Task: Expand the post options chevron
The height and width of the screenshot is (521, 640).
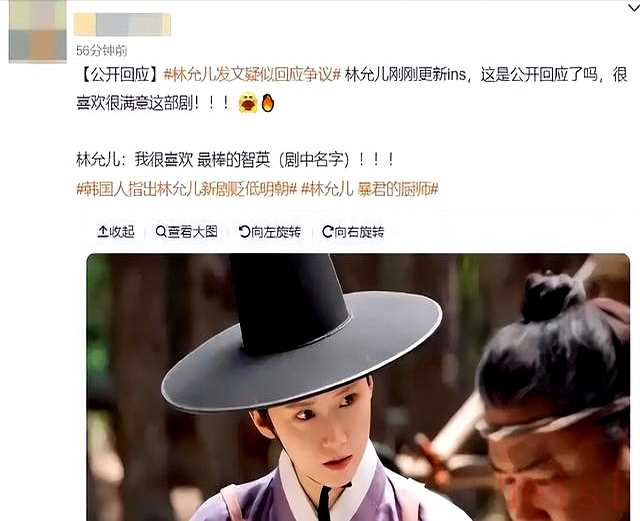Action: (633, 7)
